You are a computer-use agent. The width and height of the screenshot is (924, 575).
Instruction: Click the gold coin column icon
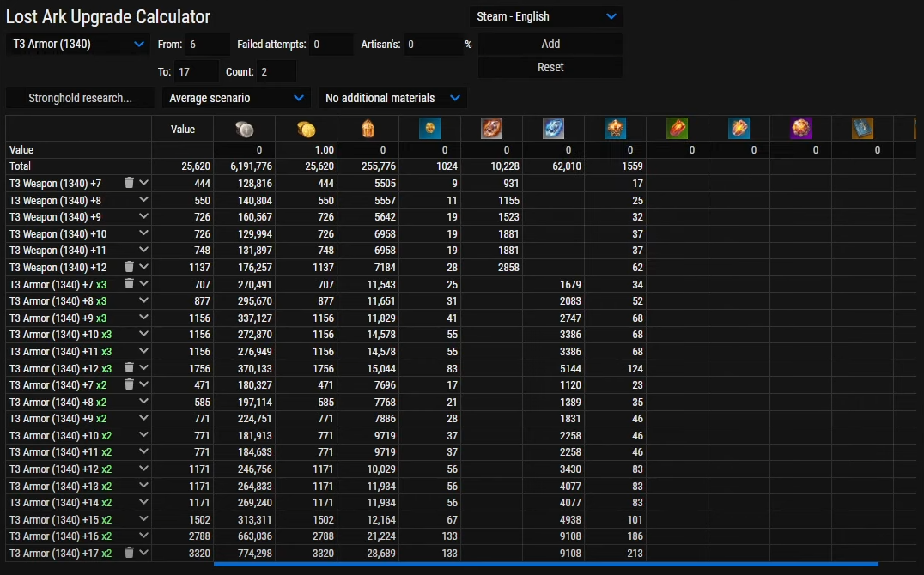point(307,129)
